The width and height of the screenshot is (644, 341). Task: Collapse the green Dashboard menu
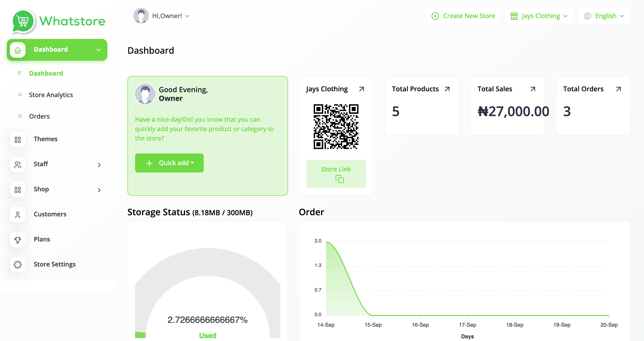pos(98,50)
